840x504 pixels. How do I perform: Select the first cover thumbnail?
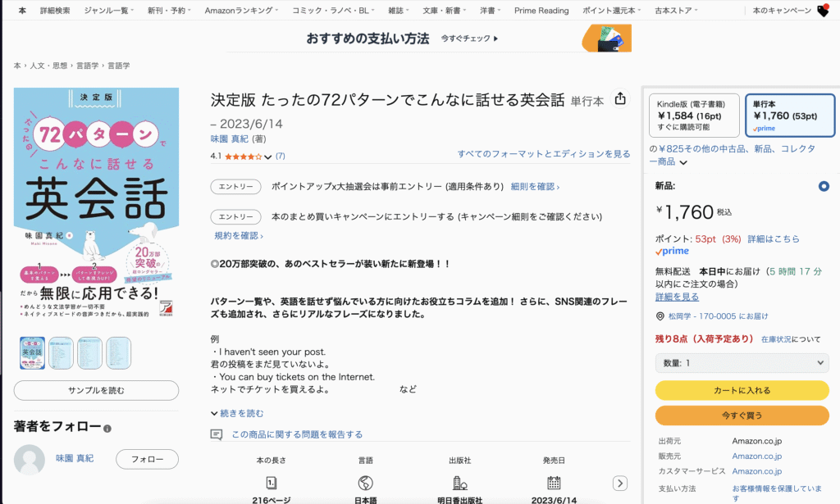[x=32, y=353]
